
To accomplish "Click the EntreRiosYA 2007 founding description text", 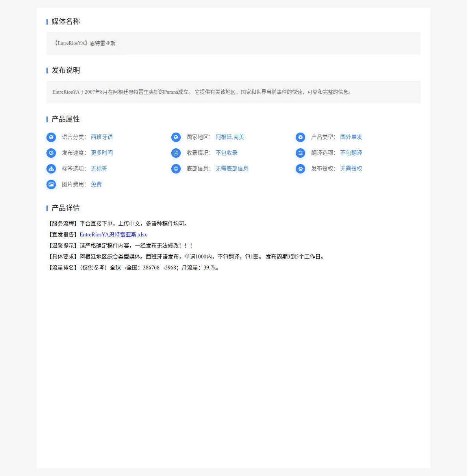I will coord(202,92).
